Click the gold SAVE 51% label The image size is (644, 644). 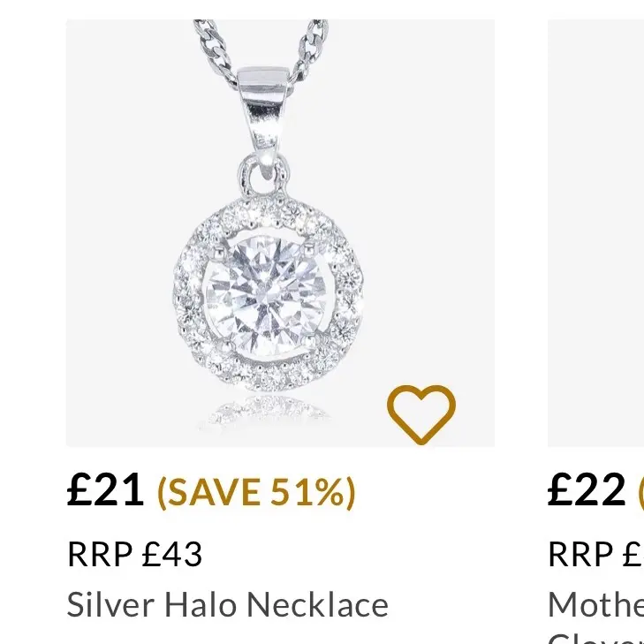click(x=256, y=492)
